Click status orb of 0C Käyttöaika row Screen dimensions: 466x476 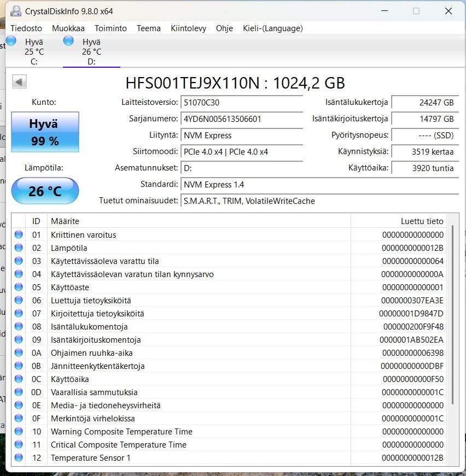(19, 379)
